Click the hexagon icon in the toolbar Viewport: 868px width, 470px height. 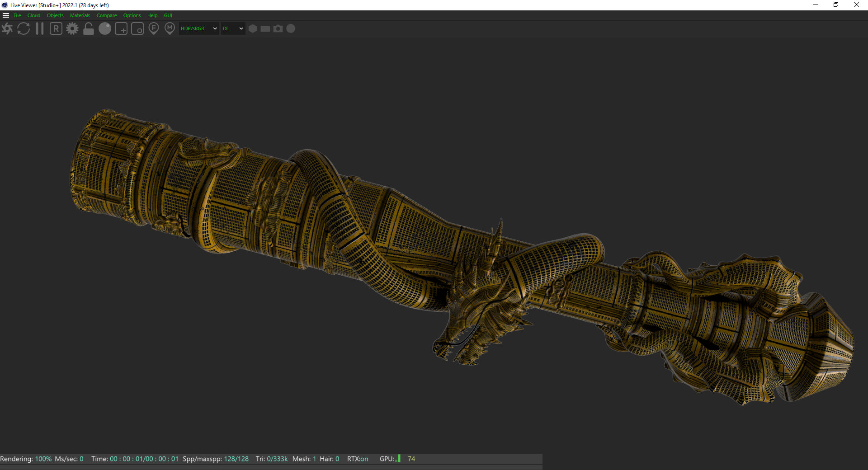pyautogui.click(x=253, y=28)
